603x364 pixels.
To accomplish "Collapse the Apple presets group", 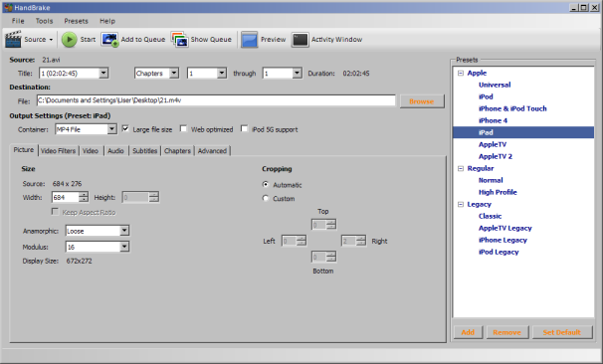I will [x=461, y=73].
